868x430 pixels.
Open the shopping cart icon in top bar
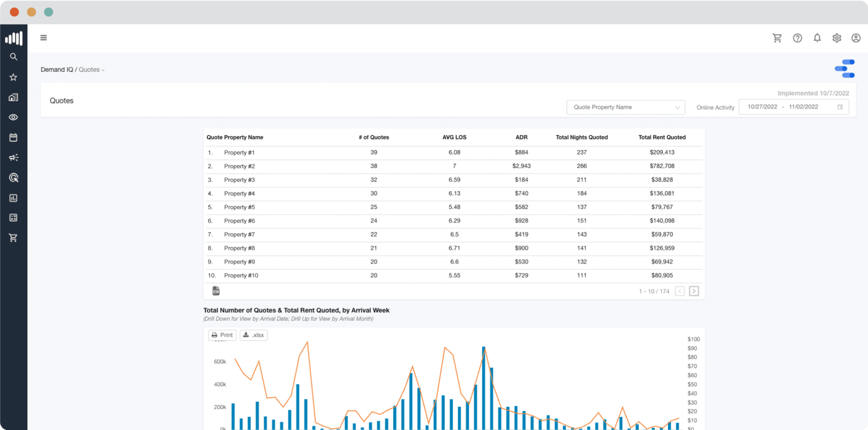point(777,38)
